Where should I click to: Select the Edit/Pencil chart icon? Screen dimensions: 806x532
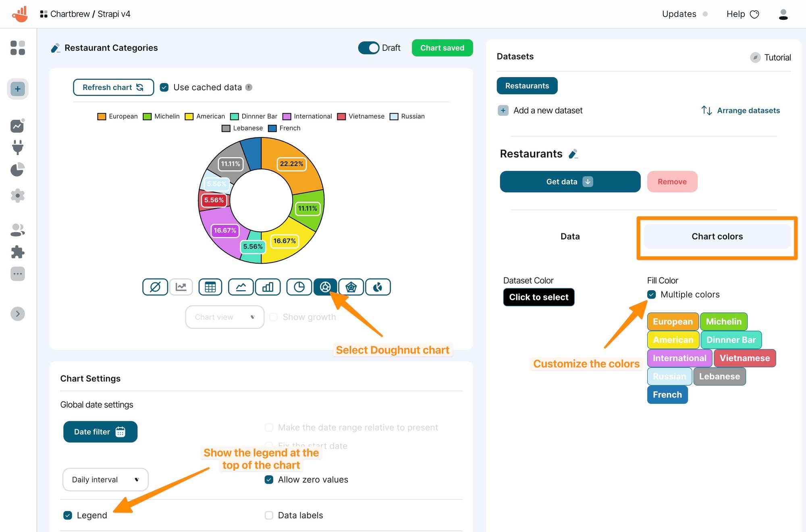[54, 48]
